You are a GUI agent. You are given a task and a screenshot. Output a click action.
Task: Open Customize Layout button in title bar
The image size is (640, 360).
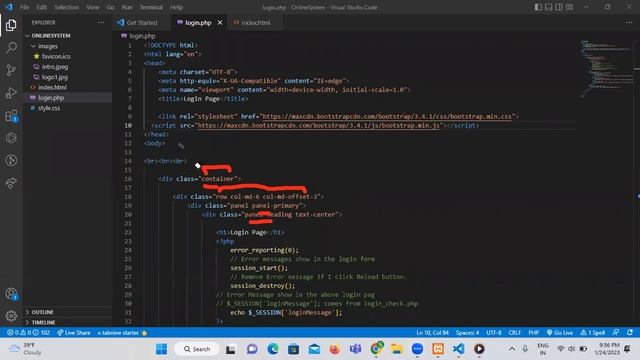(569, 7)
